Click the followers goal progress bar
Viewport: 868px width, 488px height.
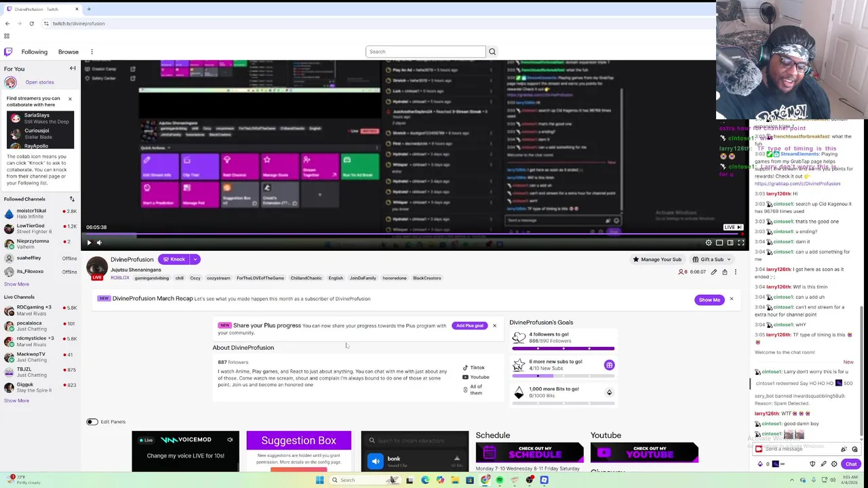click(x=563, y=348)
